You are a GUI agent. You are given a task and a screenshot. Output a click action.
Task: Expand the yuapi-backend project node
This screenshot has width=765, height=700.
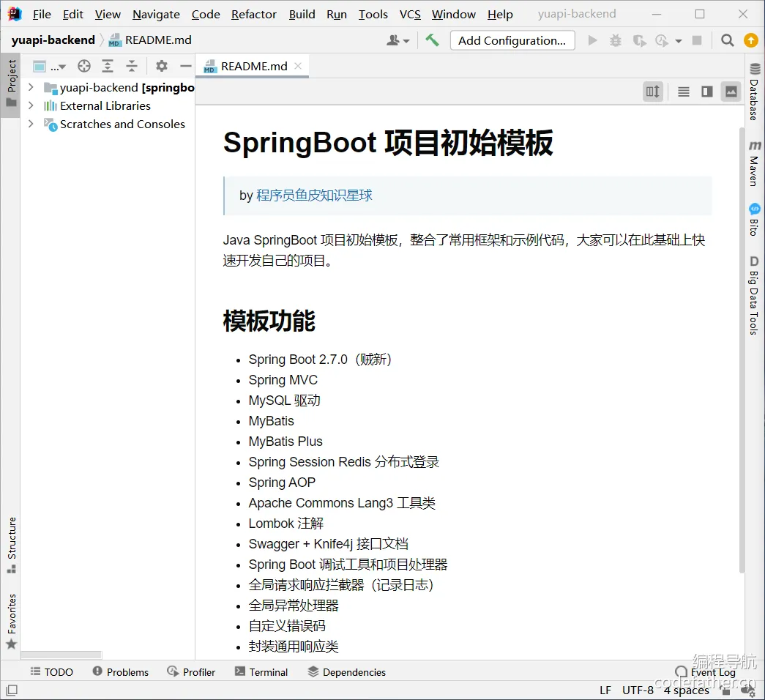pos(31,87)
